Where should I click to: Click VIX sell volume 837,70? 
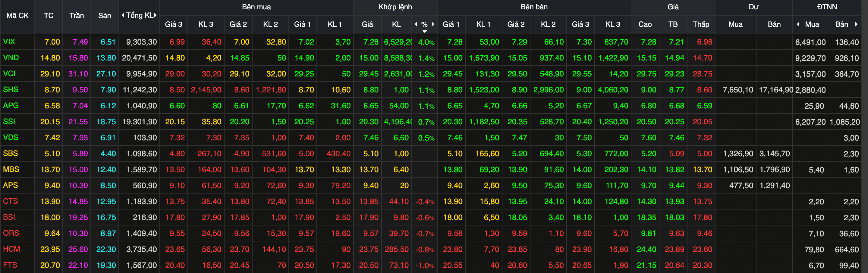616,42
